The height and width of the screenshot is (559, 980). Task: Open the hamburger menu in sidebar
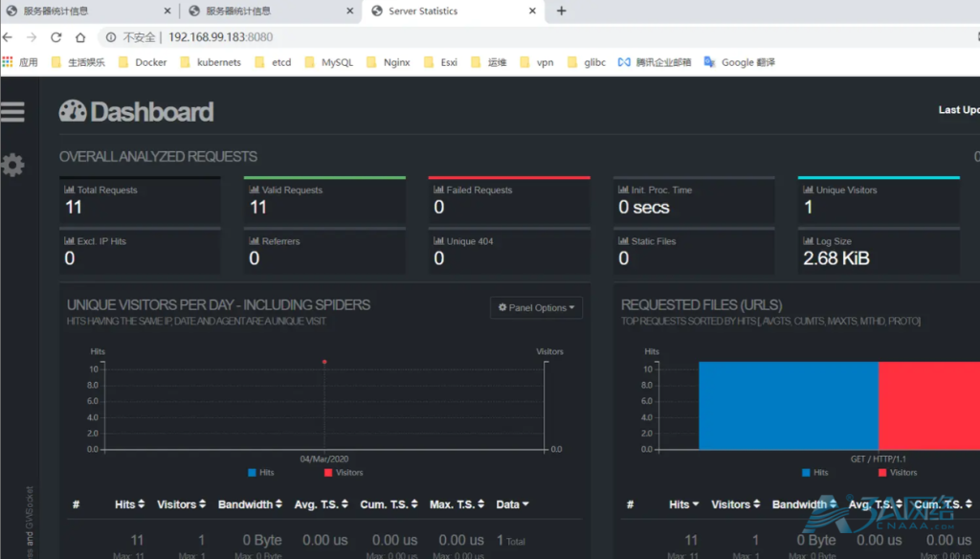[x=12, y=111]
